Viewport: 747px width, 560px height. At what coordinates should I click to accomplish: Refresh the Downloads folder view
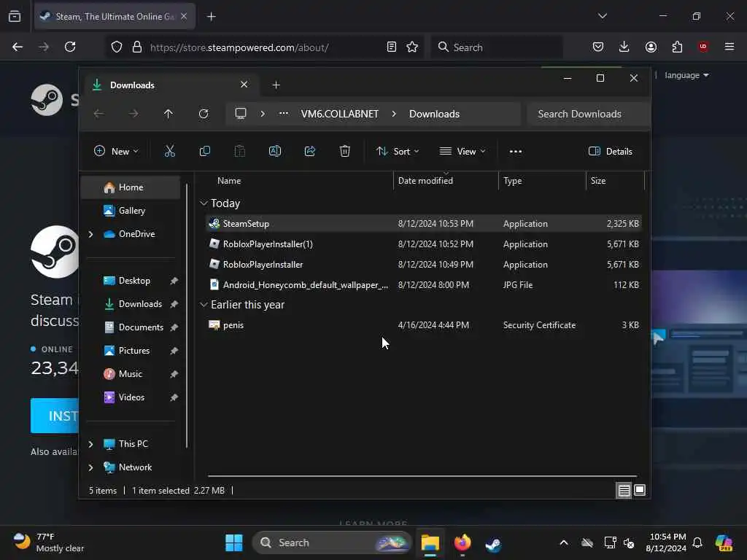pyautogui.click(x=204, y=114)
